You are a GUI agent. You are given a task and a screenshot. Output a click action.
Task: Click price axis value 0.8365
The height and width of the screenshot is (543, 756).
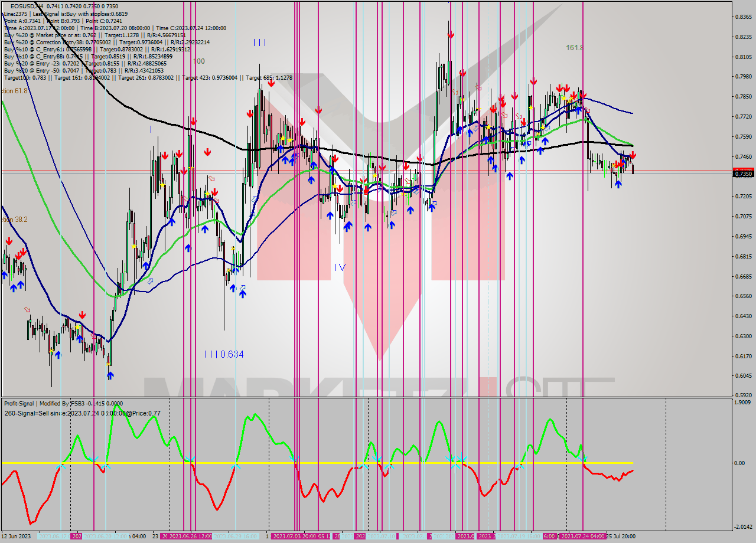pos(743,17)
